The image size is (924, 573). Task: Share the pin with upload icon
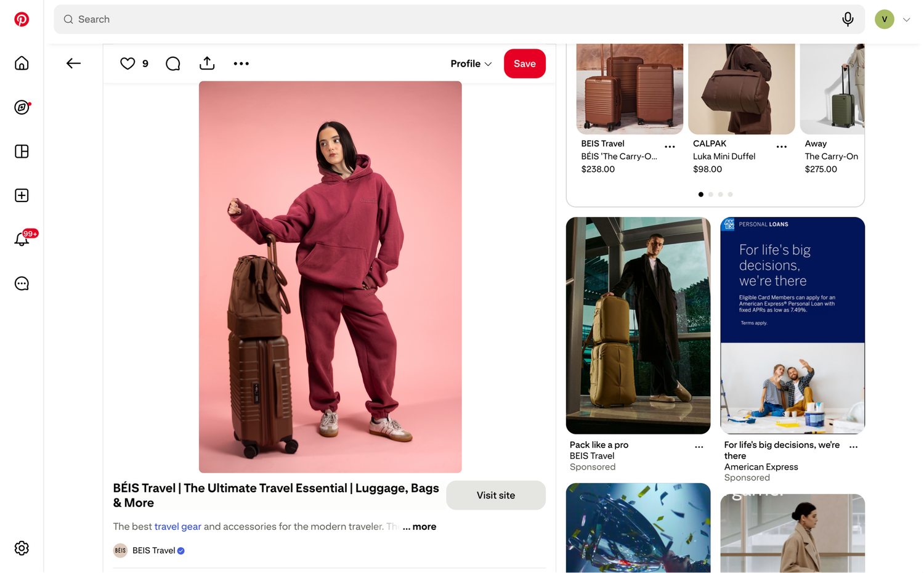pyautogui.click(x=207, y=63)
